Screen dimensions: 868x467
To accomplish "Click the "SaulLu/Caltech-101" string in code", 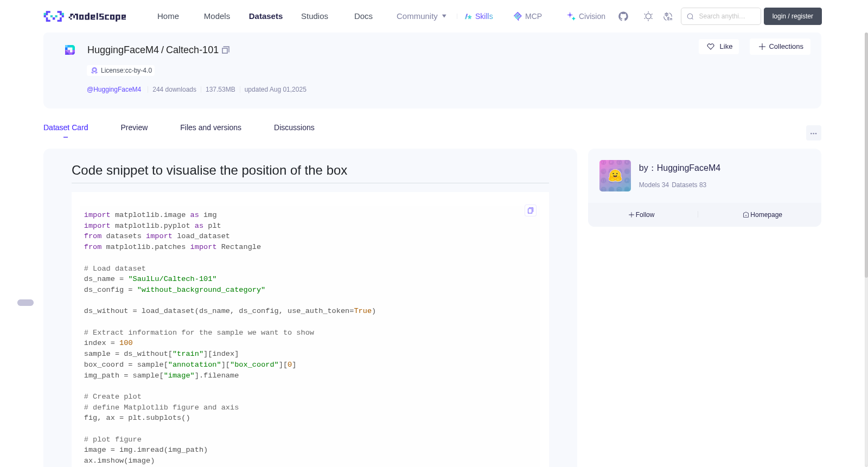I will tap(173, 279).
